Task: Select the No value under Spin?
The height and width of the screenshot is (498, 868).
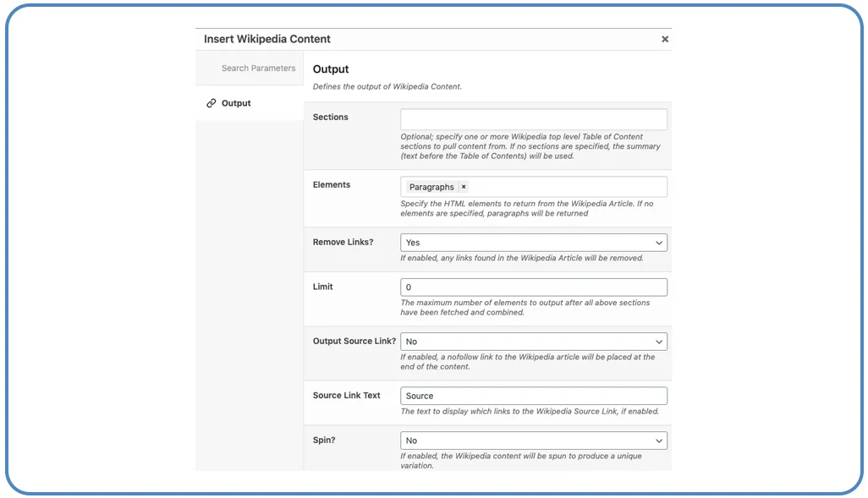Action: point(412,441)
